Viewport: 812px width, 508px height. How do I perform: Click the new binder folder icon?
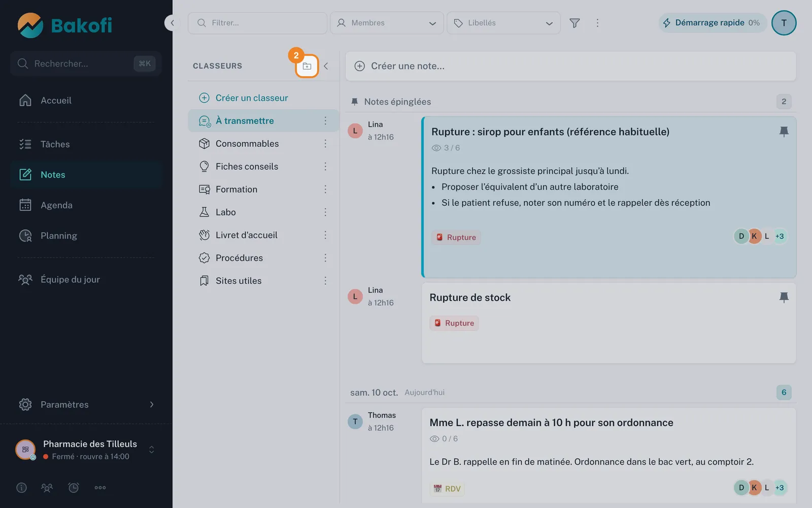(307, 66)
